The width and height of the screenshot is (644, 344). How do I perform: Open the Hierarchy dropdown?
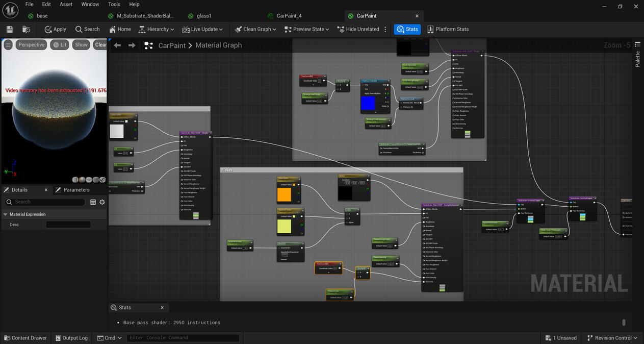[156, 29]
